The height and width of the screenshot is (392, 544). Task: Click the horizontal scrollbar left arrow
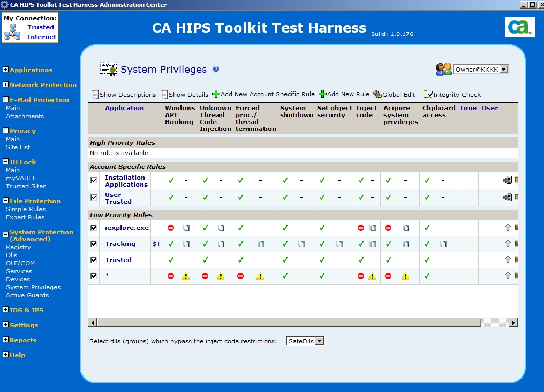pyautogui.click(x=93, y=322)
